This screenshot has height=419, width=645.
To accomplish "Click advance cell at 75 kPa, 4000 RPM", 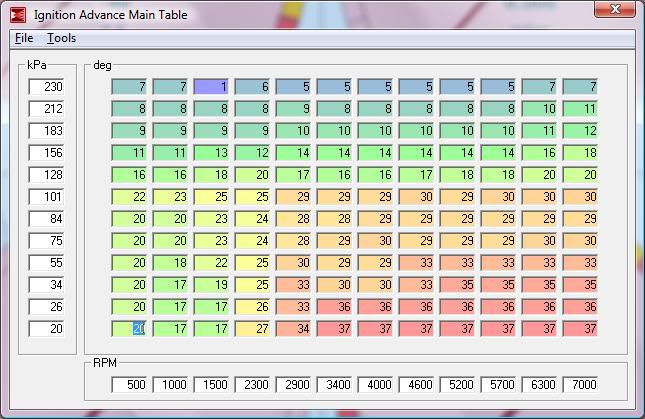I will coord(375,241).
